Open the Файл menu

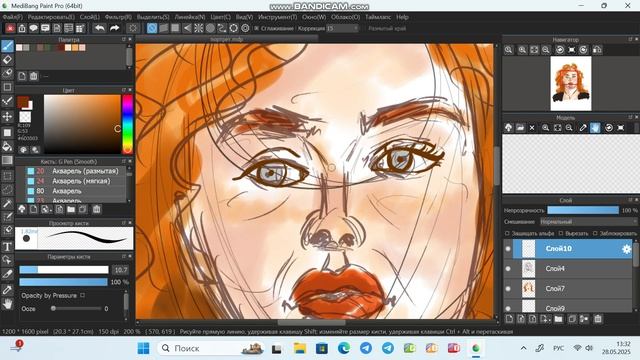[x=13, y=17]
